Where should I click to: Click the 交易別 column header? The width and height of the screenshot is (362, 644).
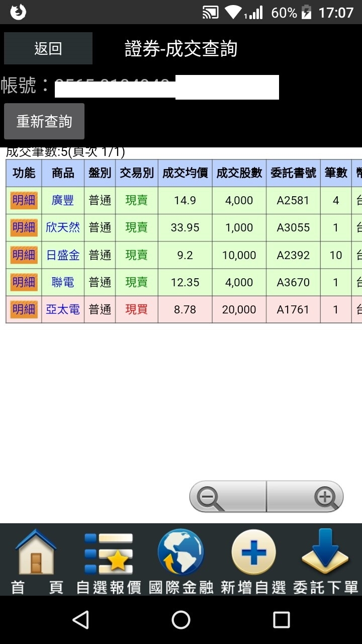tap(137, 173)
